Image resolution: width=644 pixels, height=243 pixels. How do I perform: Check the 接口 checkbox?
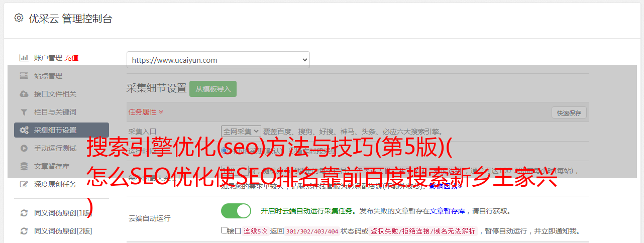point(225,230)
